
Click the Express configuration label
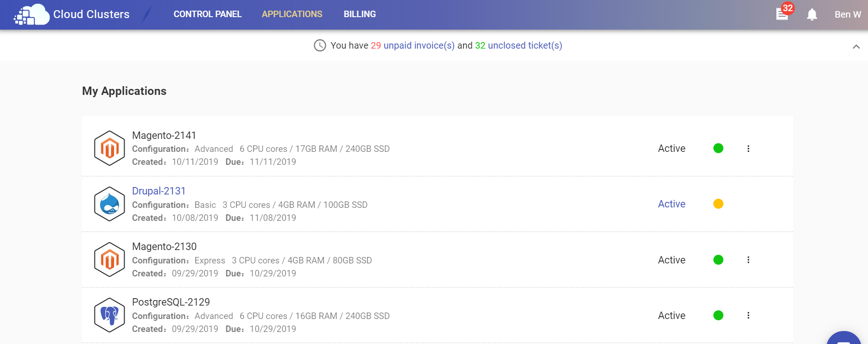(x=210, y=260)
